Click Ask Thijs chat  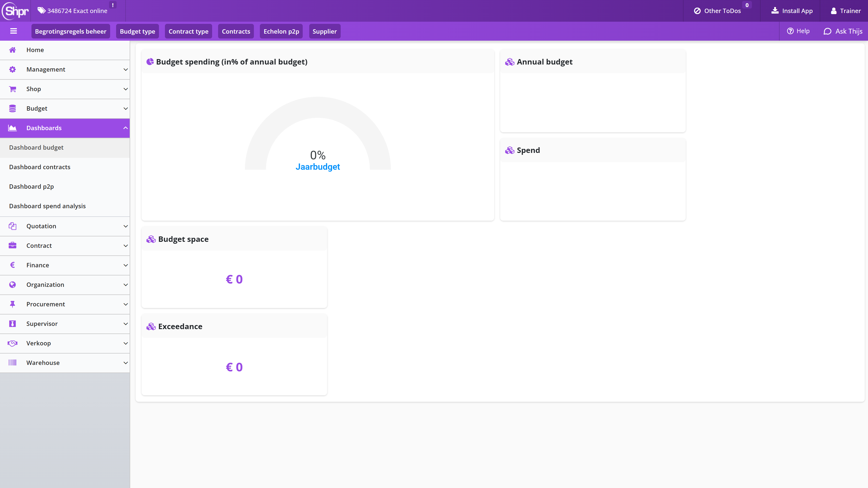(843, 31)
